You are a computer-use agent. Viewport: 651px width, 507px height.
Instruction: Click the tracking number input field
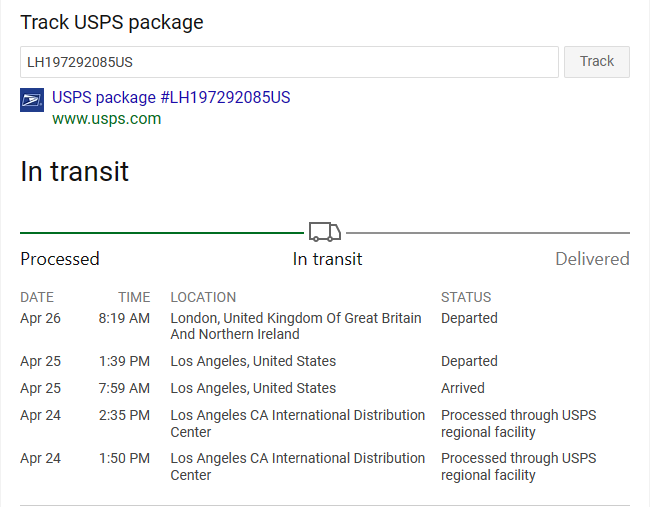click(289, 62)
